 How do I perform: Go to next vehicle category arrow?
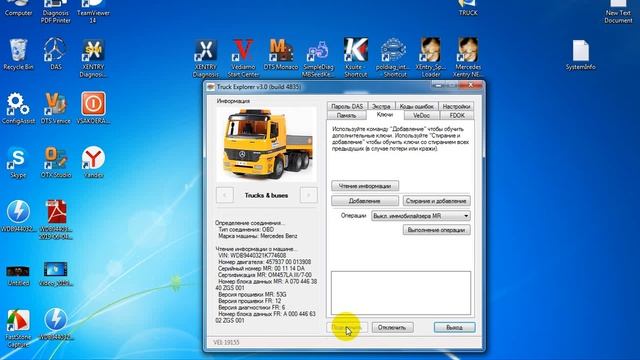[x=309, y=195]
